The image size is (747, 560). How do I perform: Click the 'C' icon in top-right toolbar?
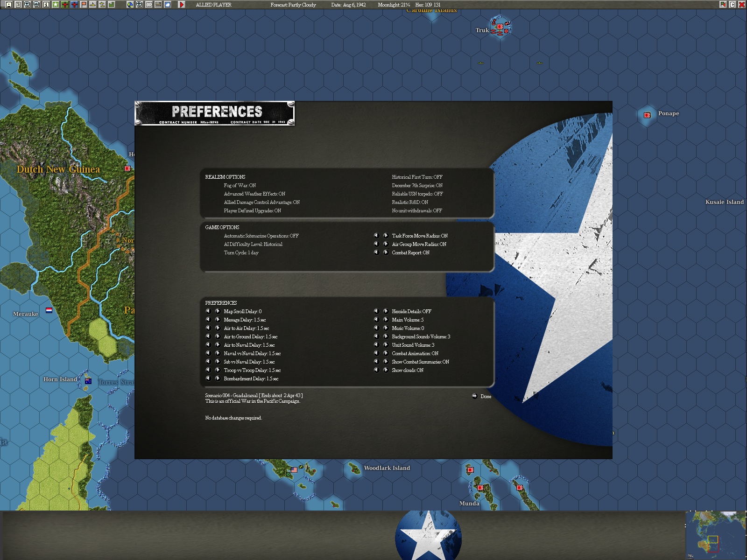pyautogui.click(x=733, y=5)
